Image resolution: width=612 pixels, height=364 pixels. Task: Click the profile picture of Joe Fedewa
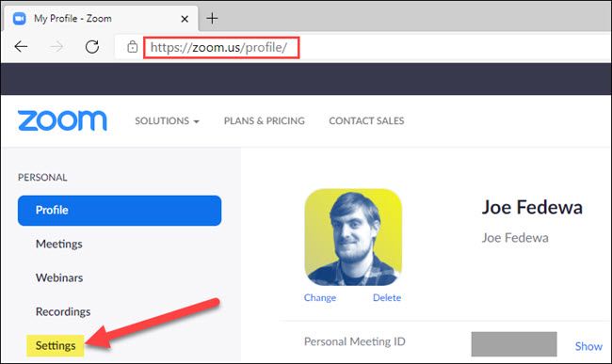coord(353,237)
